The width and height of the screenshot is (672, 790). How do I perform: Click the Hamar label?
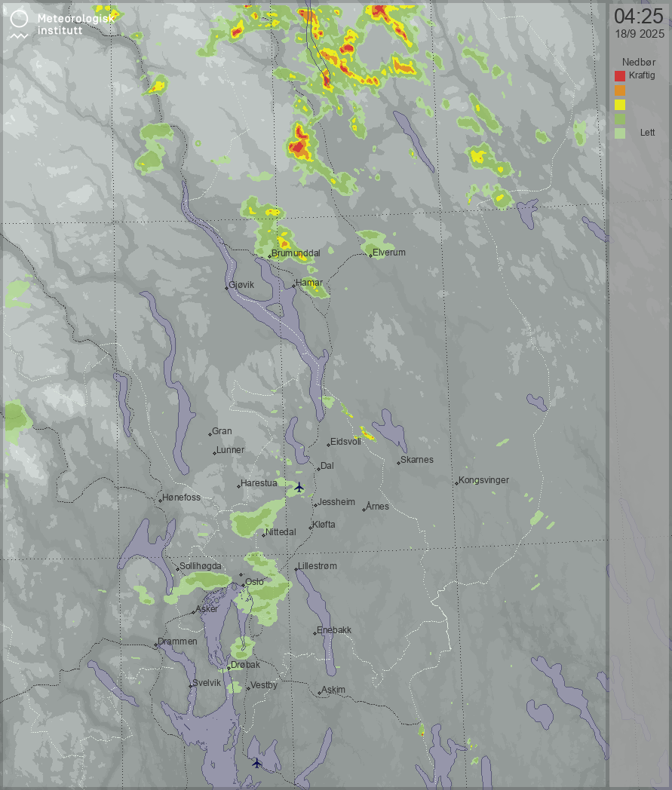[x=309, y=283]
